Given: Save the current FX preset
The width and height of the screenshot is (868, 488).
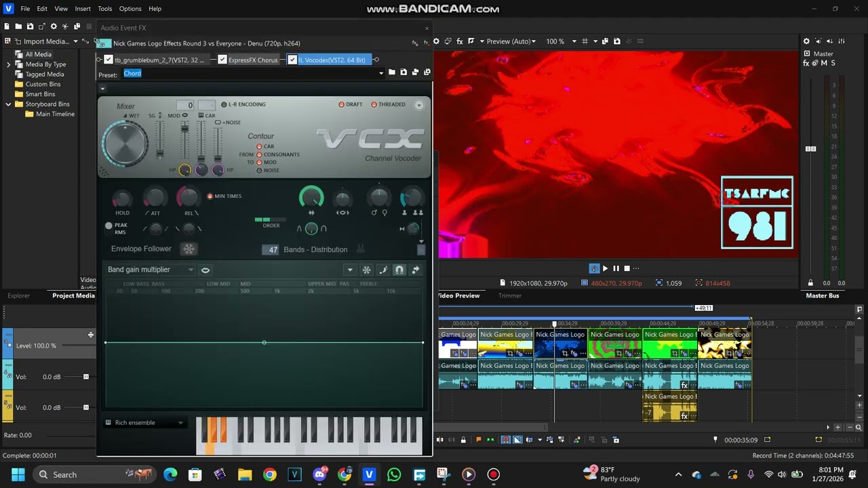Looking at the screenshot, I should tap(403, 73).
